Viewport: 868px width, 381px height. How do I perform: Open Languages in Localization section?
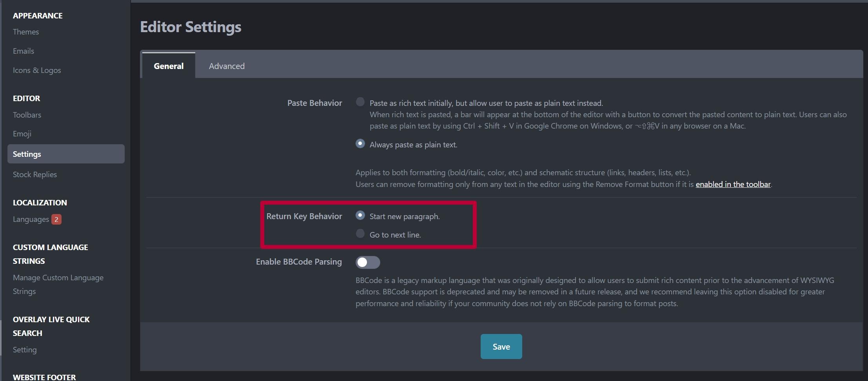coord(31,219)
